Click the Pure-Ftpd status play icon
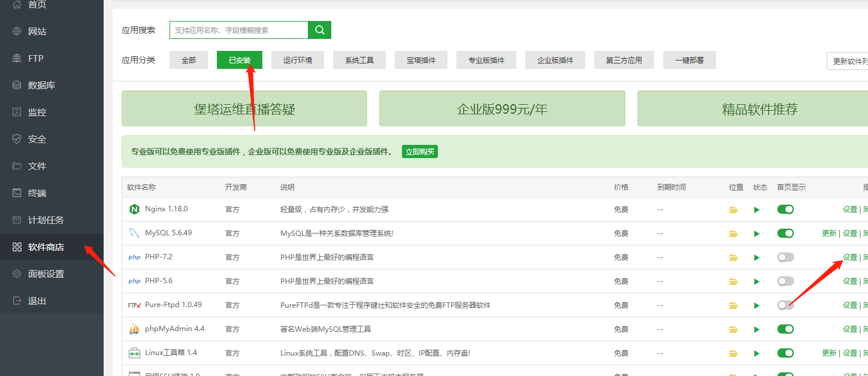Screen dimensions: 868x376 [757, 305]
